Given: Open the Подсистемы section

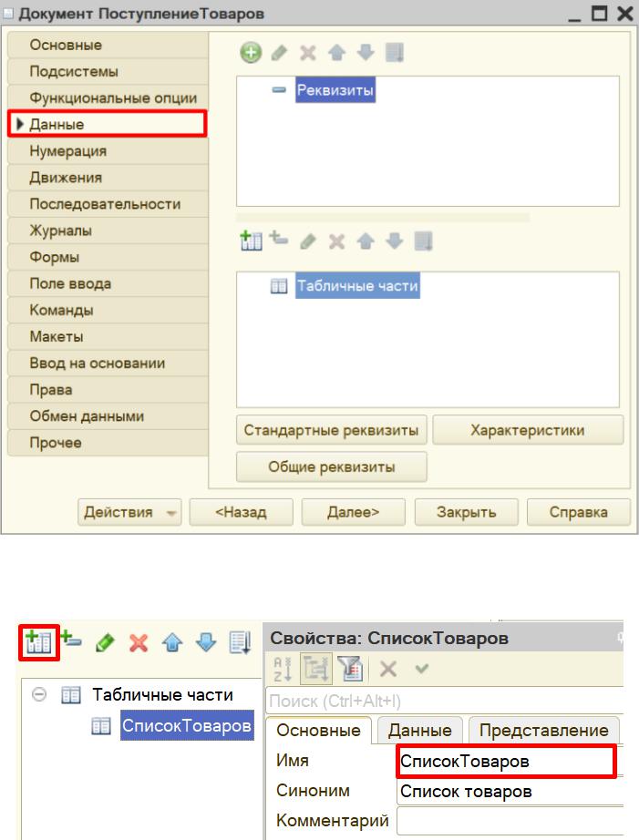Looking at the screenshot, I should [108, 71].
